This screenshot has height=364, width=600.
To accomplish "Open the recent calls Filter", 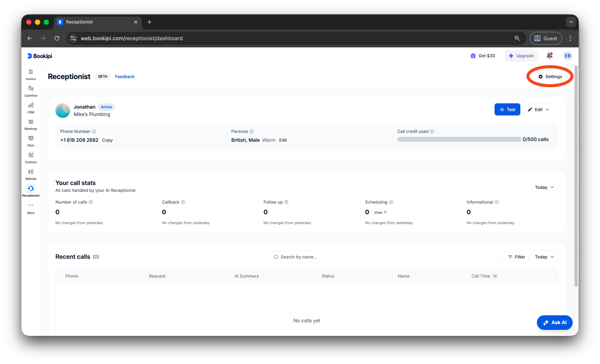I will point(517,257).
